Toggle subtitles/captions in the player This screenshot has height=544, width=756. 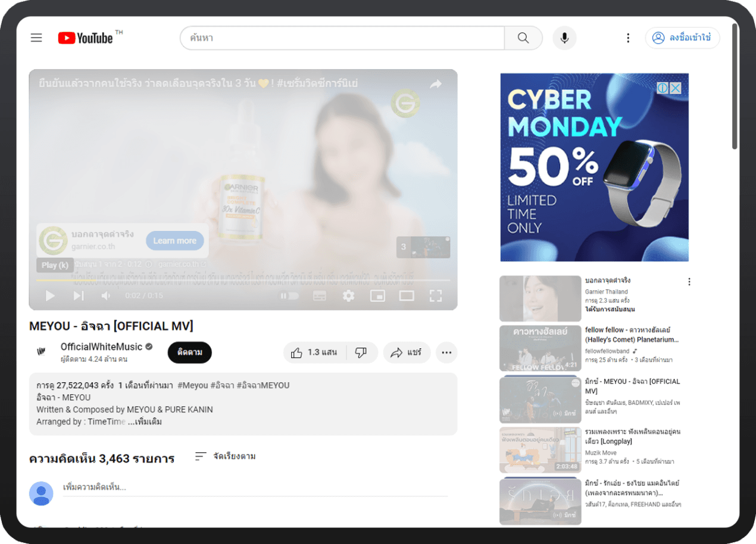[x=320, y=296]
